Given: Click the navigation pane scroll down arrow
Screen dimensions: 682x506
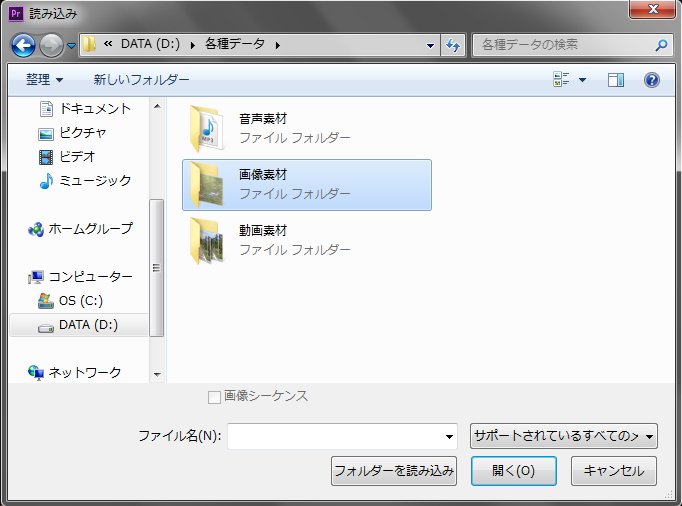Looking at the screenshot, I should [x=157, y=374].
